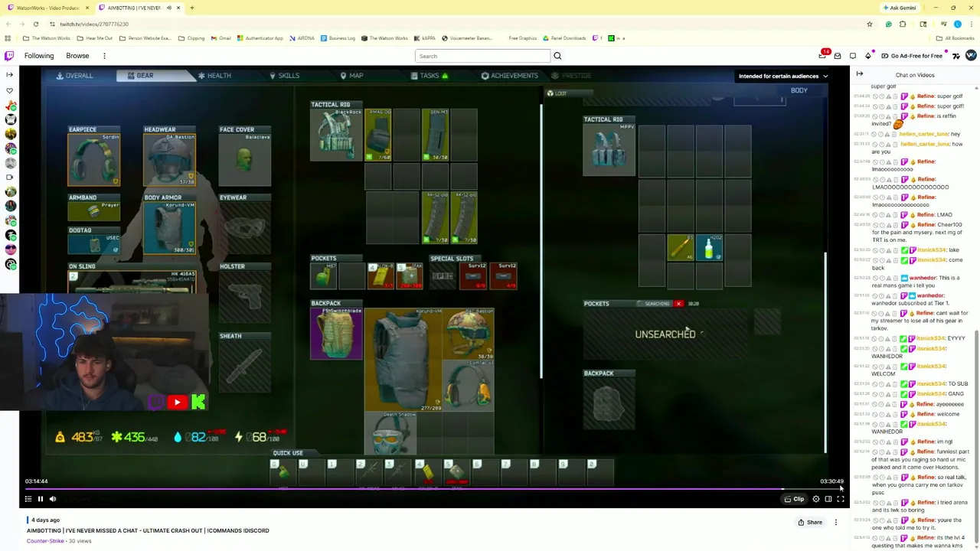Pause the video playback

(40, 499)
